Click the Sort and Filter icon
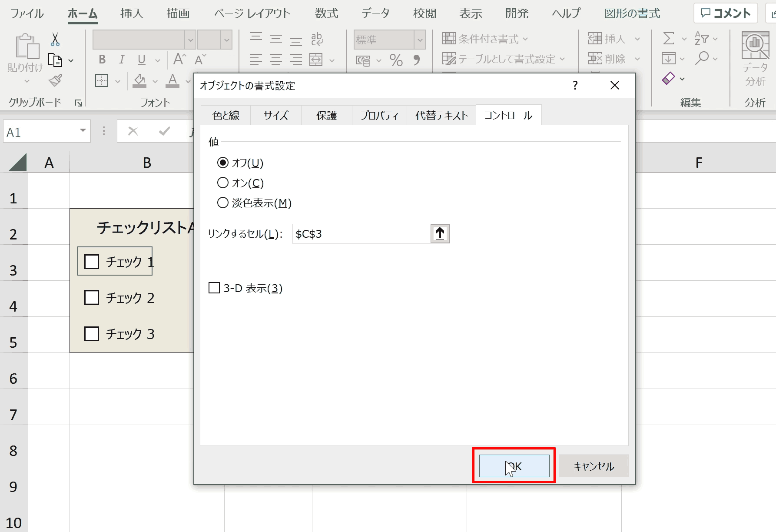The image size is (776, 532). tap(701, 39)
